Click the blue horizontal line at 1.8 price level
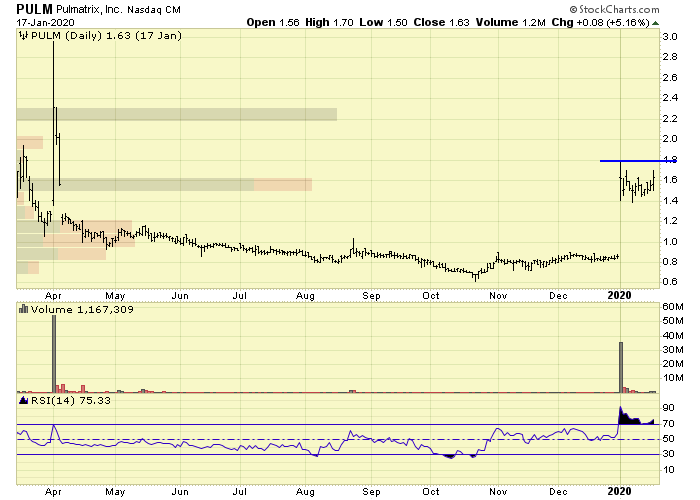 (x=638, y=161)
